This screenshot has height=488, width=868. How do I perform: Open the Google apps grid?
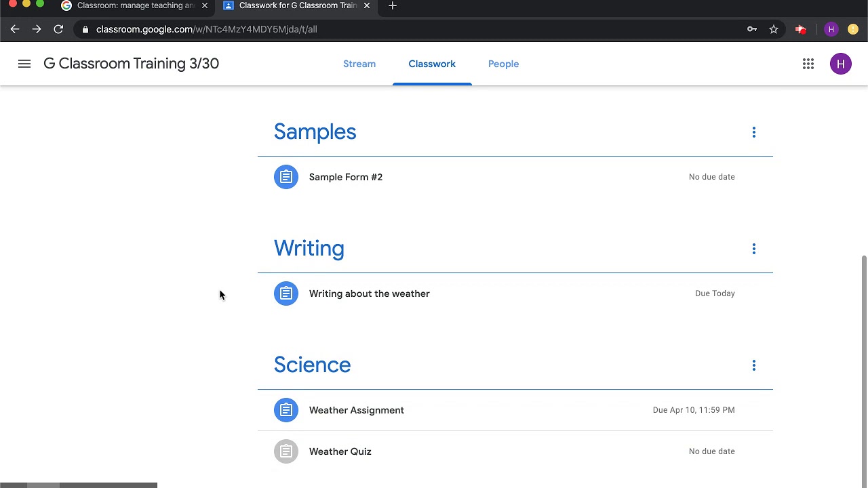point(808,64)
